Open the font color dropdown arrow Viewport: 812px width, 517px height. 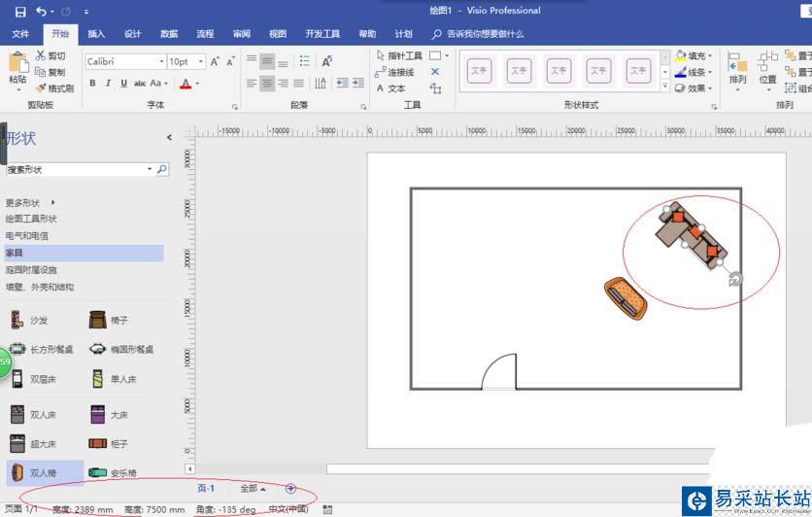coord(197,84)
